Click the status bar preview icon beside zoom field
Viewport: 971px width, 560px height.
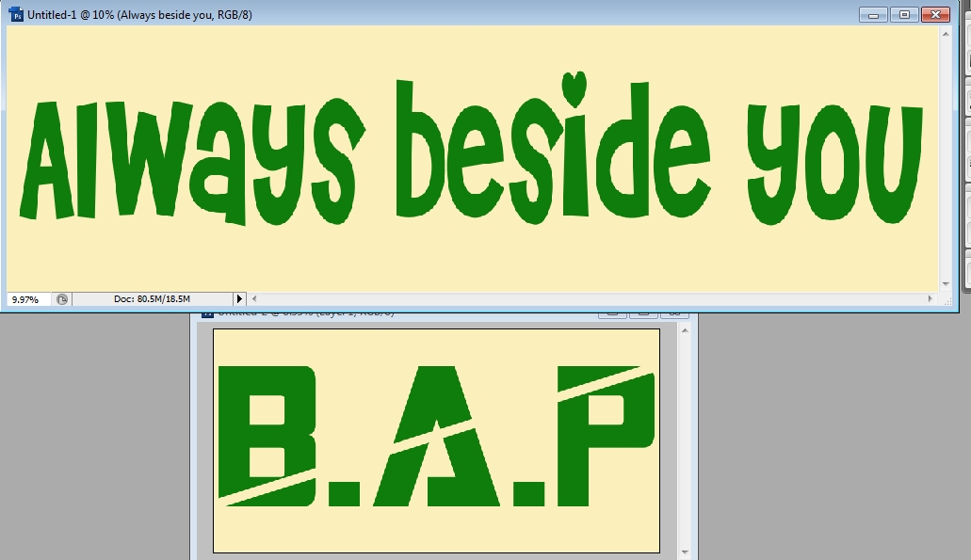pos(62,299)
